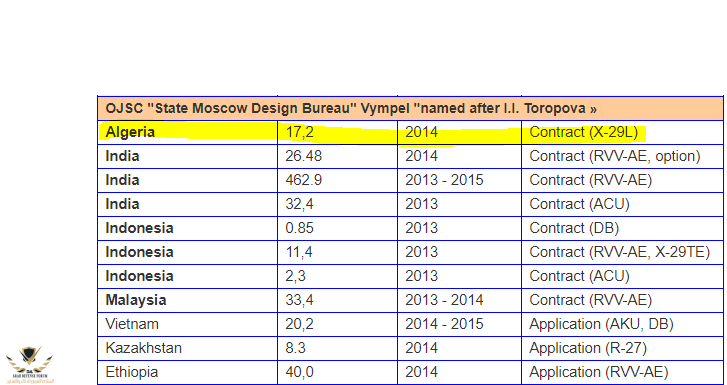Click the Contract (RVV-AE, option) cell
This screenshot has height=385, width=727.
pos(622,156)
